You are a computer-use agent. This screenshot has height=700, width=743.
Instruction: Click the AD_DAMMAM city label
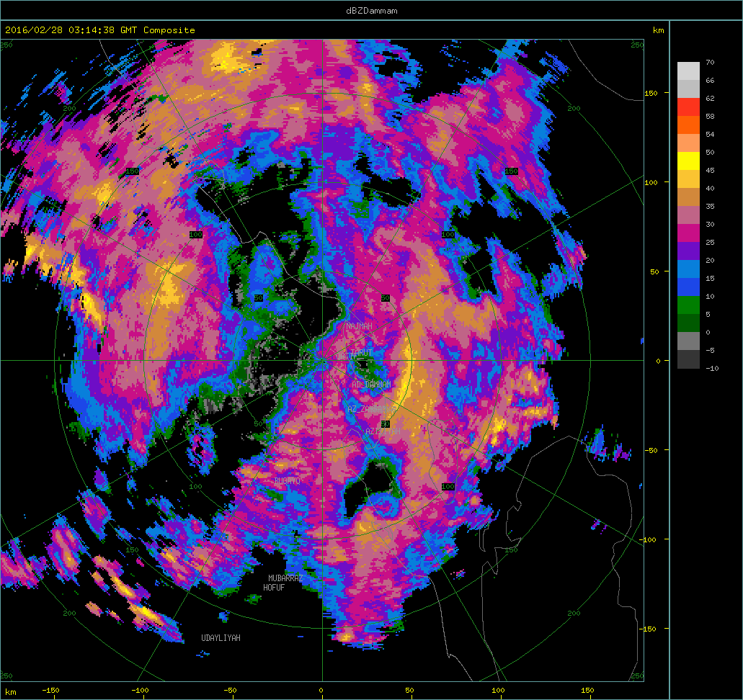tap(372, 384)
